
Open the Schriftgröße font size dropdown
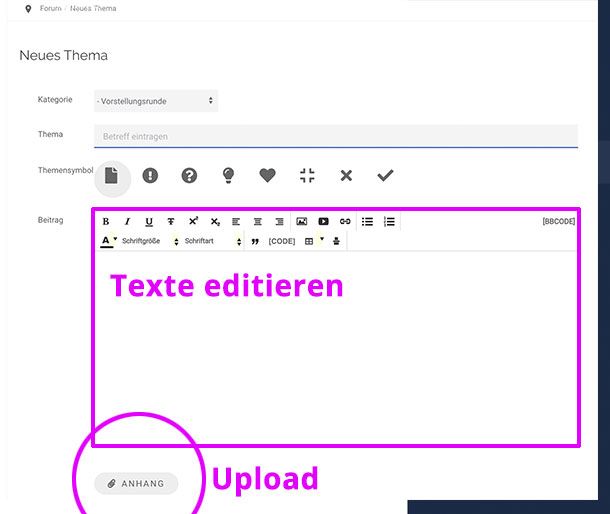[x=149, y=242]
